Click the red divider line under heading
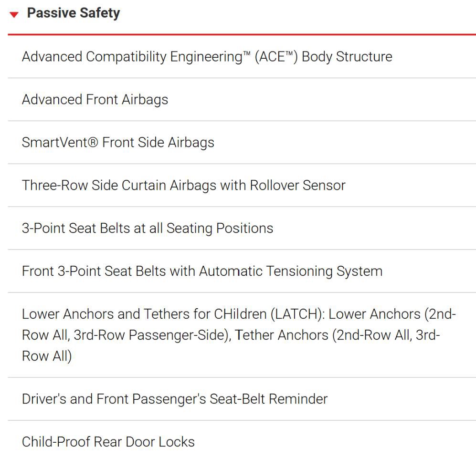476x458 pixels. (242, 34)
